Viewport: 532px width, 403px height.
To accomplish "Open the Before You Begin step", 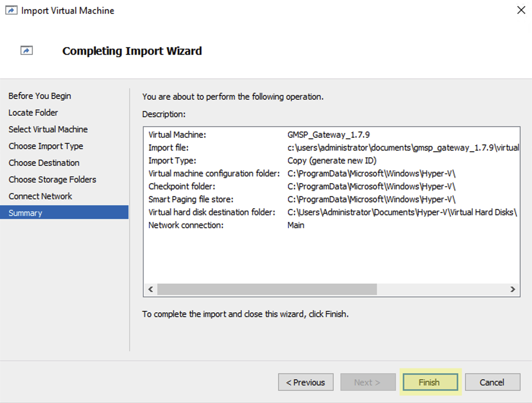I will pyautogui.click(x=40, y=96).
